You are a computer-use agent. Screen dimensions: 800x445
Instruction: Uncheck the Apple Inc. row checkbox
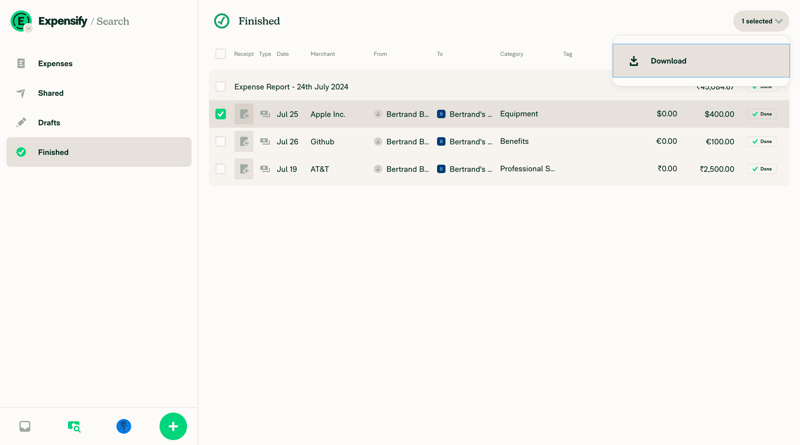point(220,114)
